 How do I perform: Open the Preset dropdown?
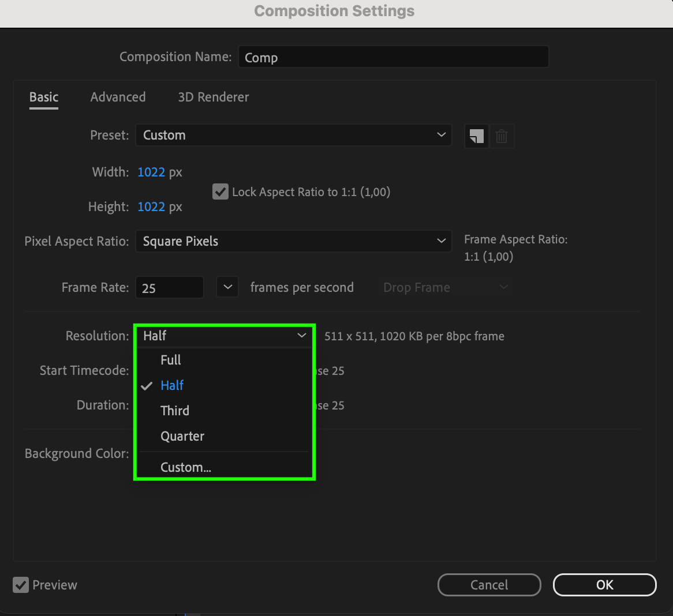293,135
